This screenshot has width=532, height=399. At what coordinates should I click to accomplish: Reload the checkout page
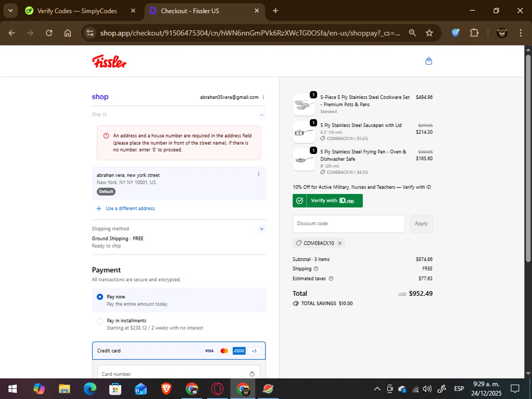tap(49, 33)
